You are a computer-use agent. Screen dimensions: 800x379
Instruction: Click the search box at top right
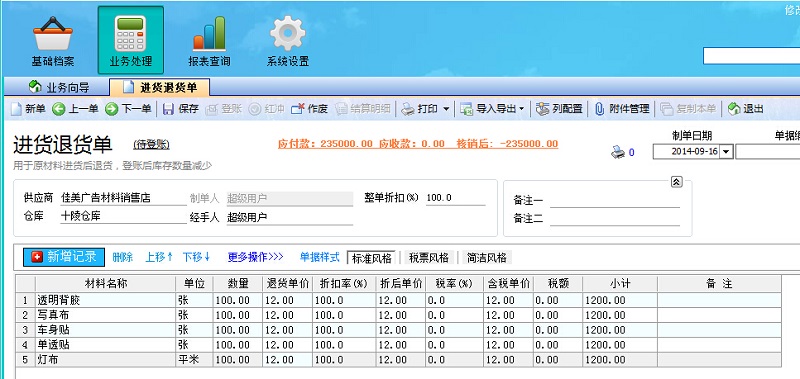(752, 56)
